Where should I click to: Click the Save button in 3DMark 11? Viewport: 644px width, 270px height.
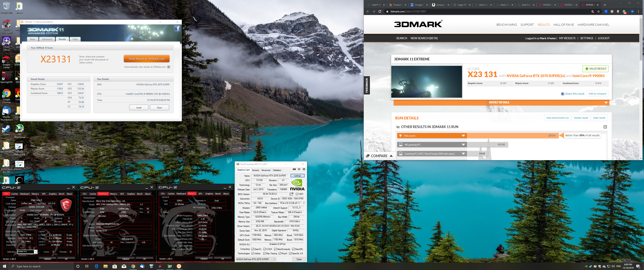pos(160,107)
